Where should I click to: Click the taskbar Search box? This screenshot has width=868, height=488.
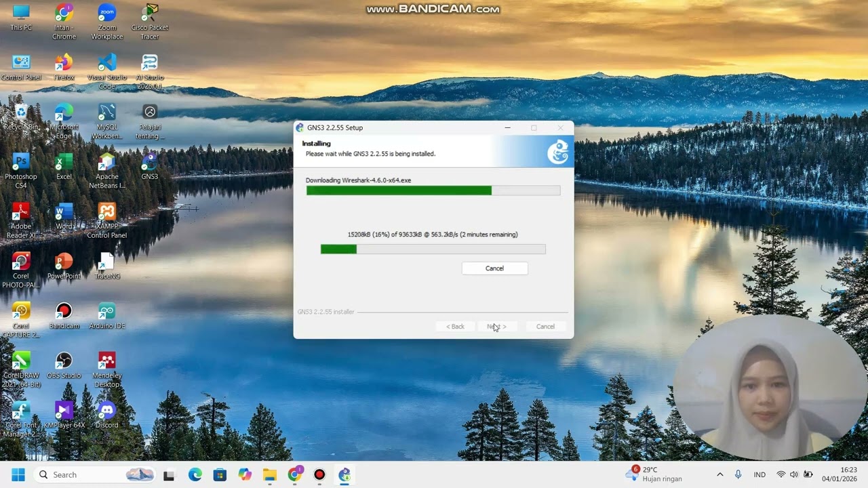pos(94,474)
